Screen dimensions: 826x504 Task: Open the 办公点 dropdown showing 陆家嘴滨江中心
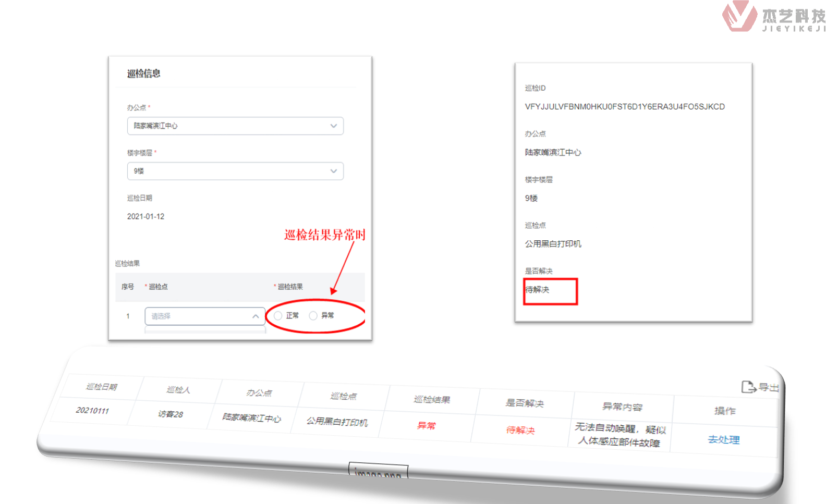235,126
